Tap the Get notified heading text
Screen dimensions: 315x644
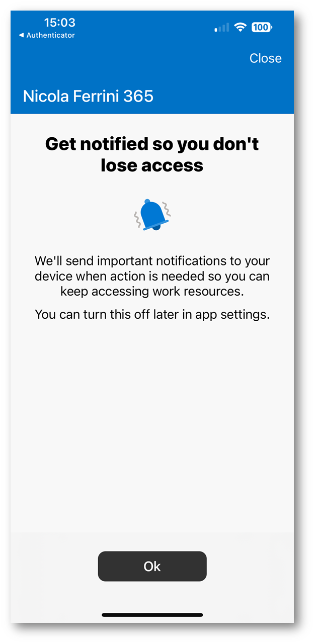click(x=152, y=154)
